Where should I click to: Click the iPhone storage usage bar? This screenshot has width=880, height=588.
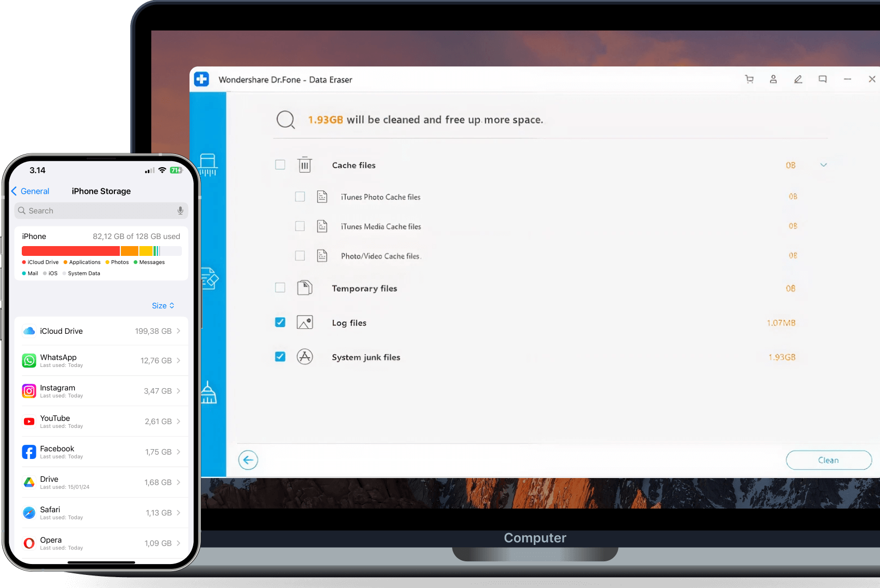click(101, 251)
